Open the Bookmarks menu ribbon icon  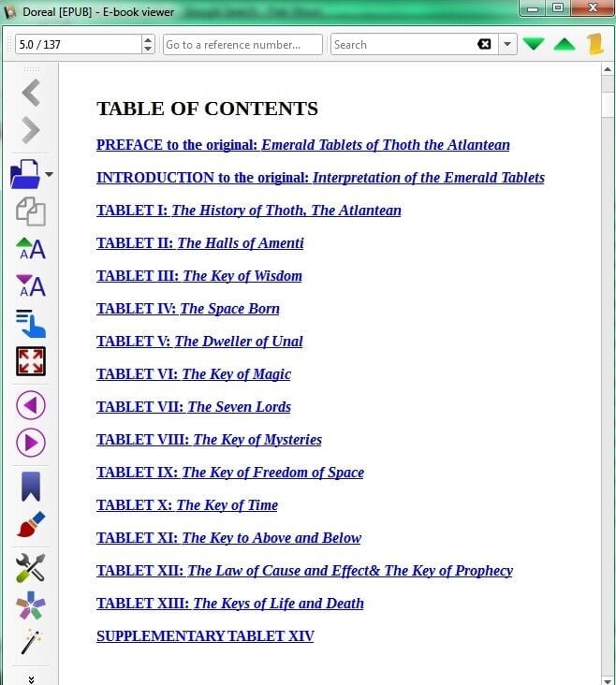pos(31,487)
